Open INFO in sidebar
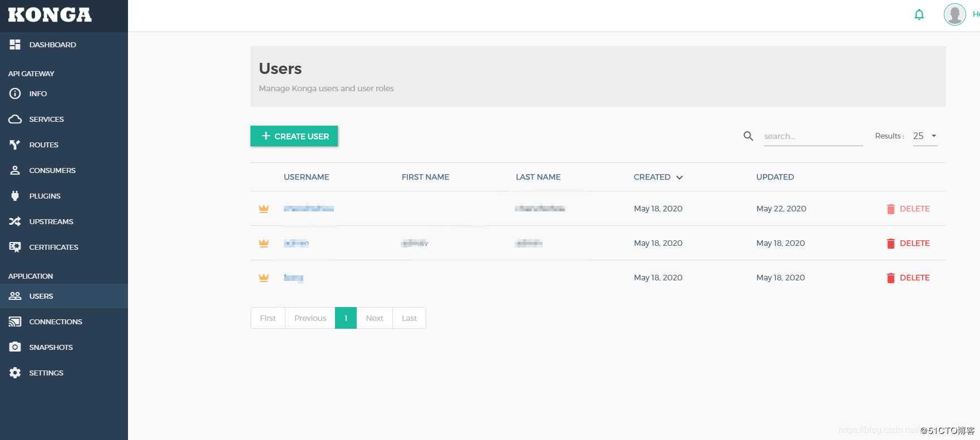This screenshot has height=440, width=980. (64, 93)
